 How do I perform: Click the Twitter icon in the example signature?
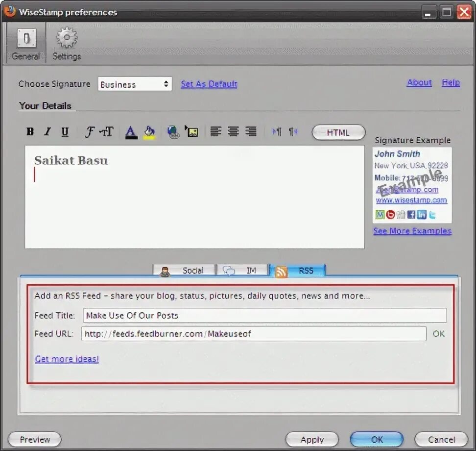pos(432,215)
